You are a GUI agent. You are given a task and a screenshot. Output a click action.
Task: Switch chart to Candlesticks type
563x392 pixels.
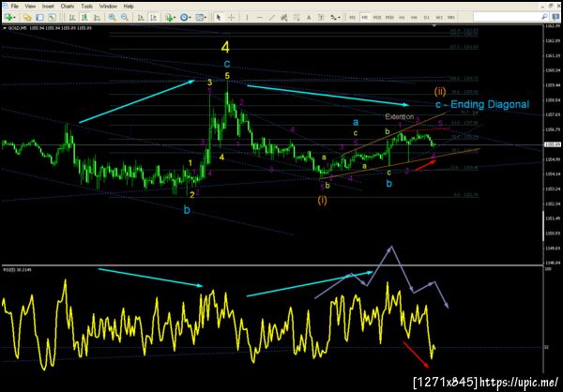(84, 17)
